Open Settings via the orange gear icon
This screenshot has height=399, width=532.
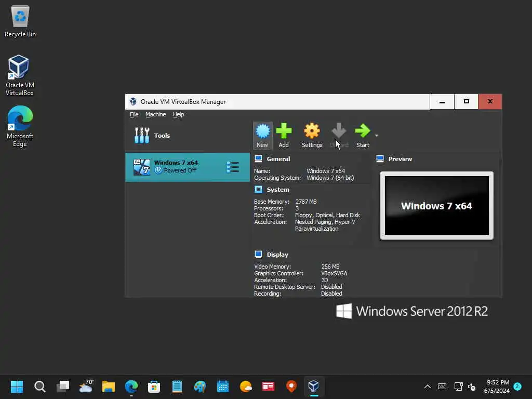point(312,131)
